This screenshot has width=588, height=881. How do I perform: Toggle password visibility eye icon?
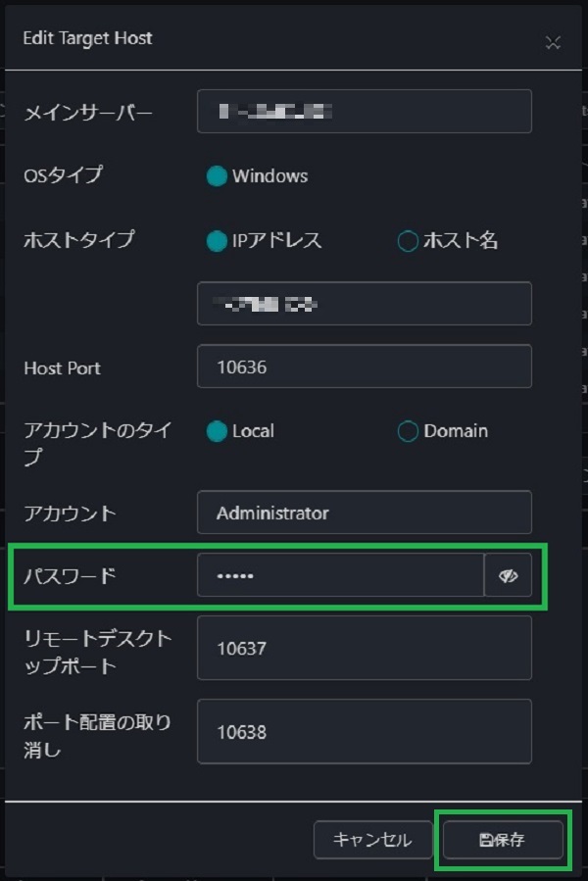pos(508,575)
